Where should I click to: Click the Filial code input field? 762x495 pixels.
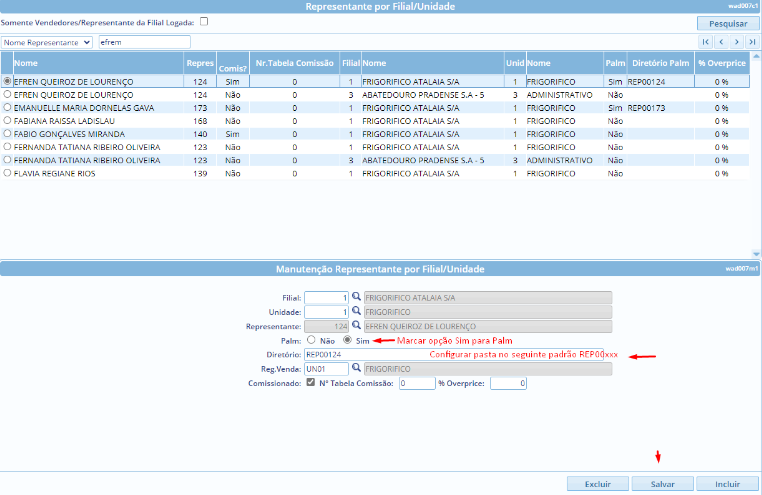pos(327,298)
